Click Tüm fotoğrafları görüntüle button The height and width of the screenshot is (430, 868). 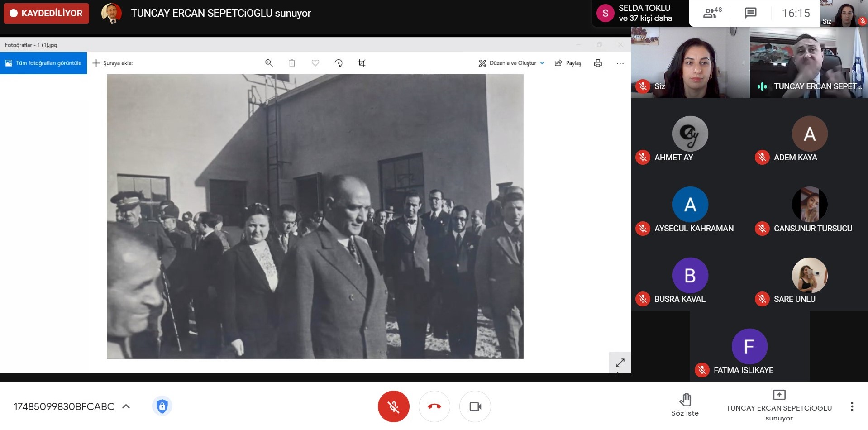pyautogui.click(x=43, y=63)
